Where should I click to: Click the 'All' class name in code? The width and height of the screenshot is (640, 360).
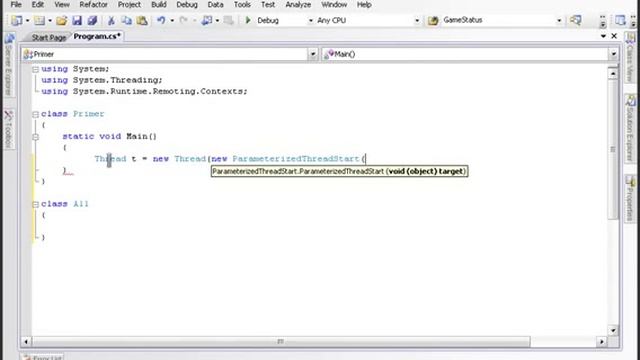[81, 204]
